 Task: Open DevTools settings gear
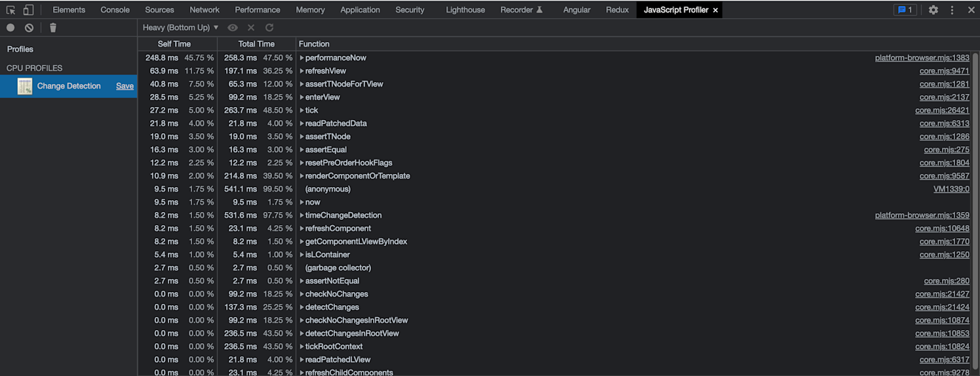pyautogui.click(x=933, y=10)
